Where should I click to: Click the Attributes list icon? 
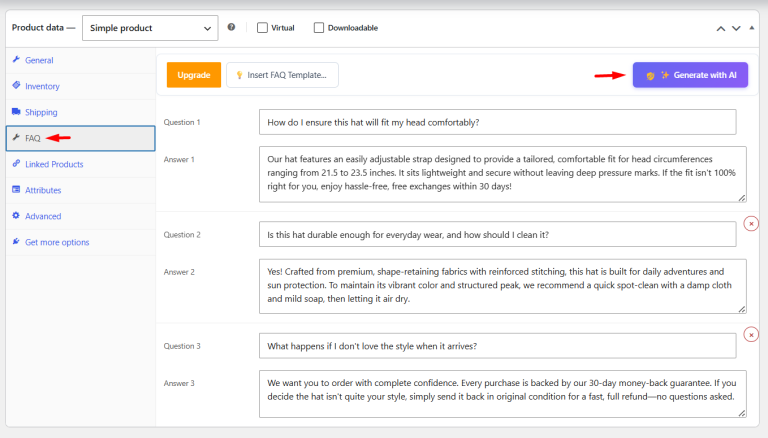click(x=16, y=190)
